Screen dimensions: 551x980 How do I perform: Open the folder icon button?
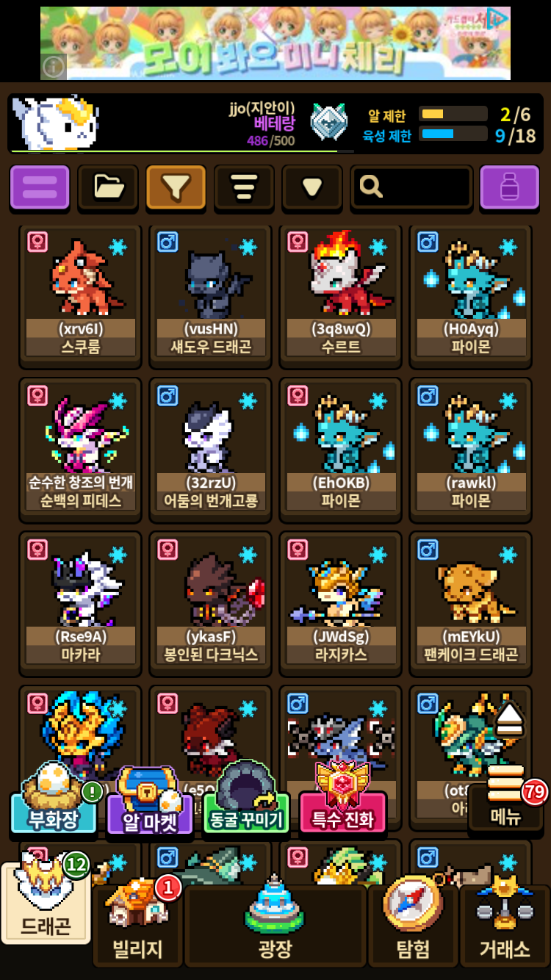point(108,187)
